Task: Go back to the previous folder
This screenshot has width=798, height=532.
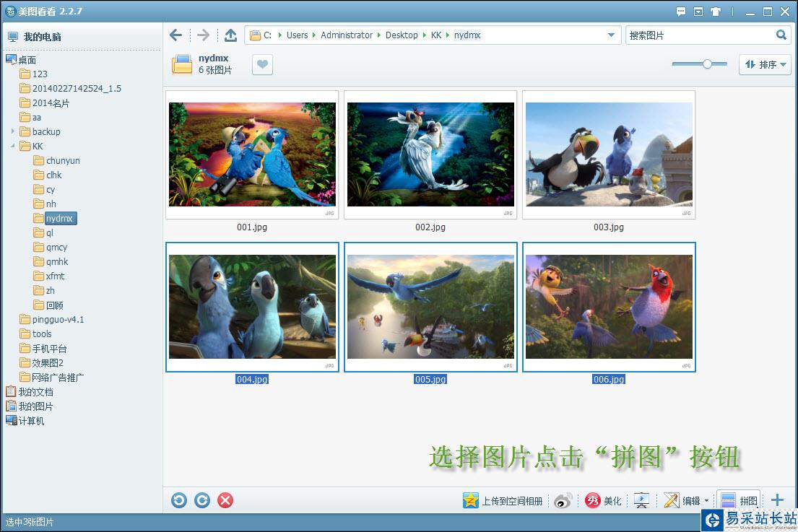Action: [x=176, y=35]
